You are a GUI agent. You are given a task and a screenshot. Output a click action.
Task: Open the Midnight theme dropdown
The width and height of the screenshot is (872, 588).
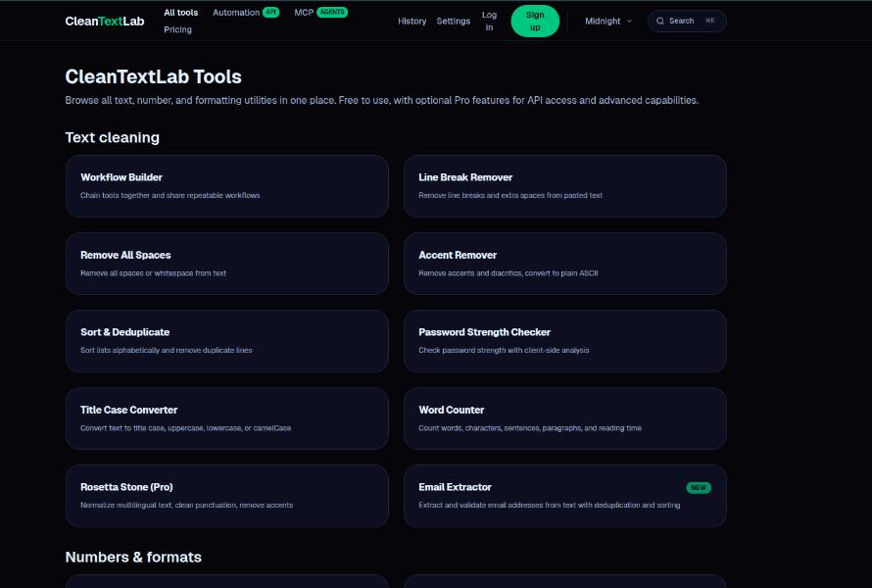(x=604, y=20)
